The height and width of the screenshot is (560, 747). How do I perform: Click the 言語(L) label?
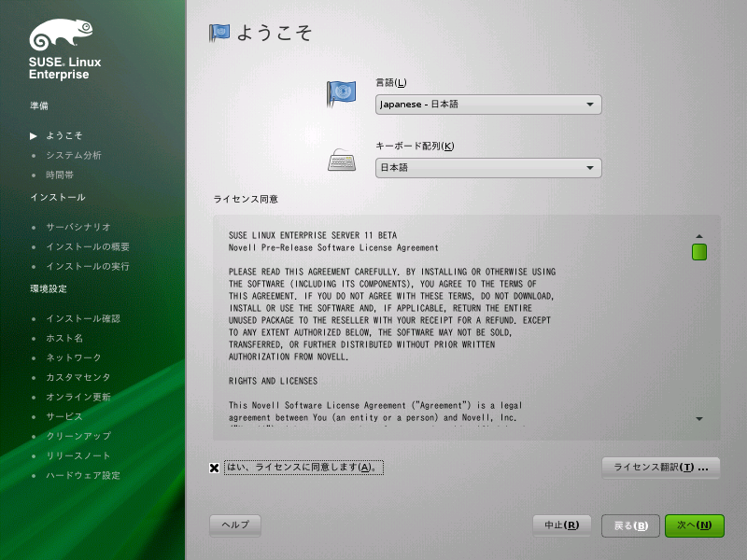[391, 83]
